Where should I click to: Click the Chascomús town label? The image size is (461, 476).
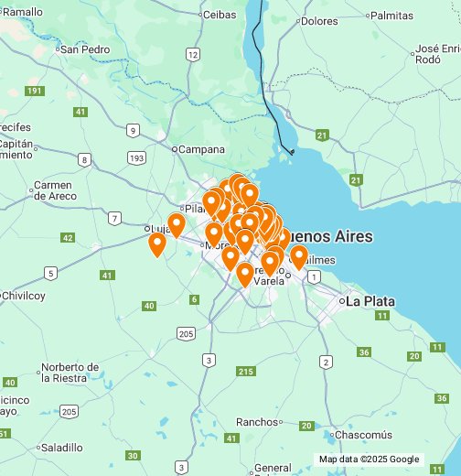[x=363, y=435]
